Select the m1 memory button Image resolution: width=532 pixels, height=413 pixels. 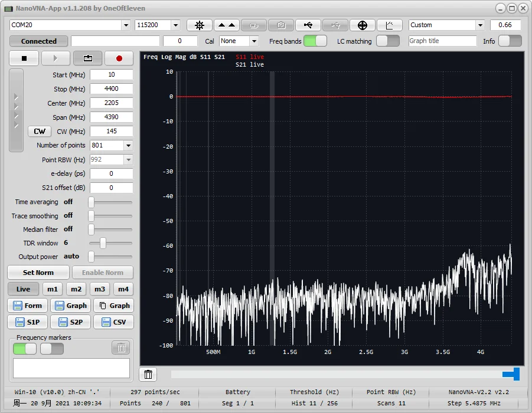pos(53,289)
